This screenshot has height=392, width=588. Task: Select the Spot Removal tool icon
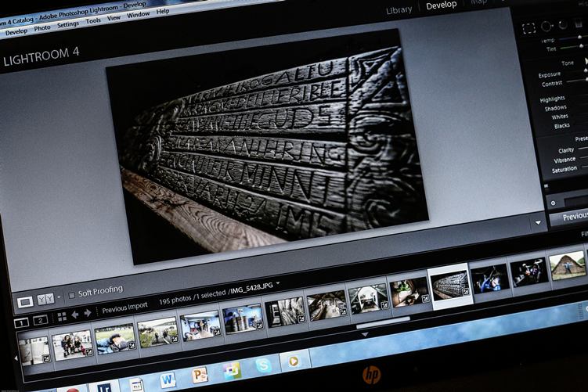pos(547,27)
